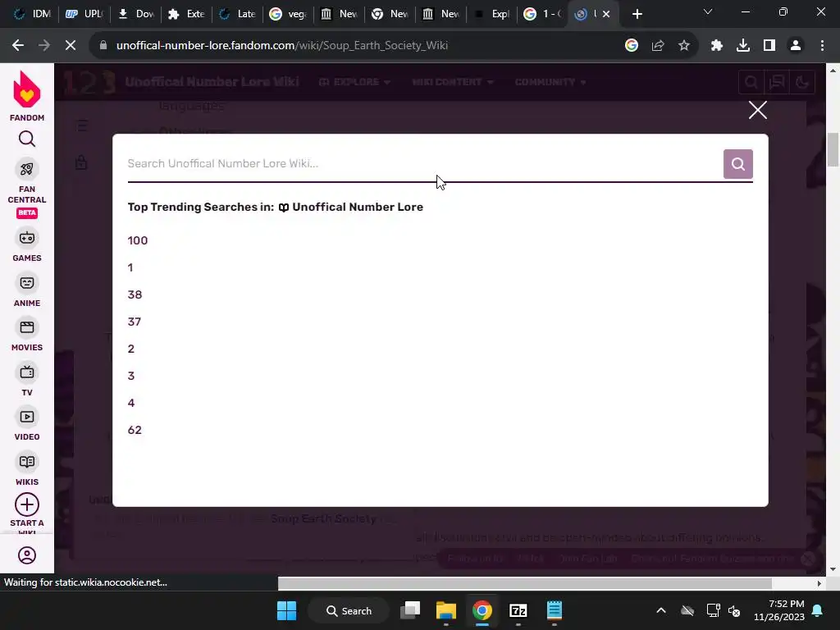Click Start a Wiki plus icon

click(27, 504)
